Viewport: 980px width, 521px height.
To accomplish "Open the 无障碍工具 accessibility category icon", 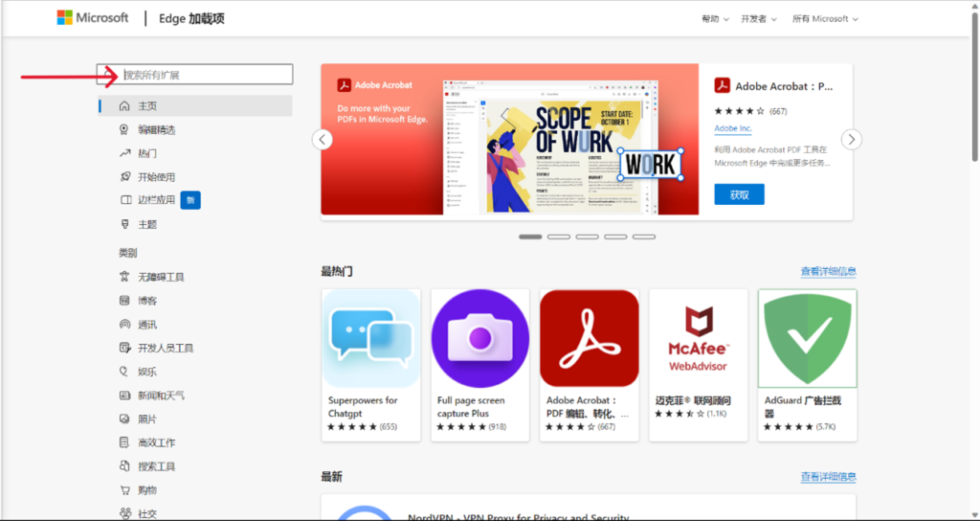I will click(124, 277).
